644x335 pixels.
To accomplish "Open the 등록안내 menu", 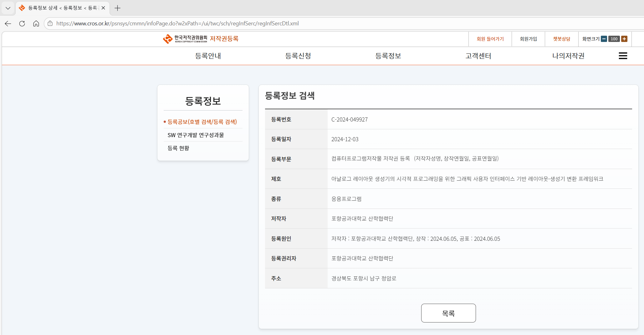I will coord(208,56).
